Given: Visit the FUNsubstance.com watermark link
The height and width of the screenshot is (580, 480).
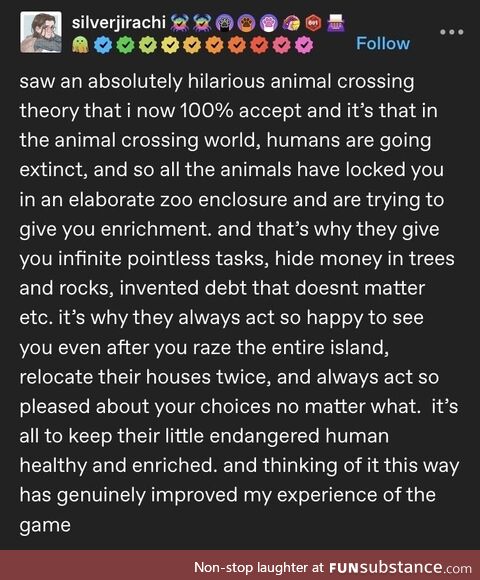Looking at the screenshot, I should pyautogui.click(x=400, y=567).
